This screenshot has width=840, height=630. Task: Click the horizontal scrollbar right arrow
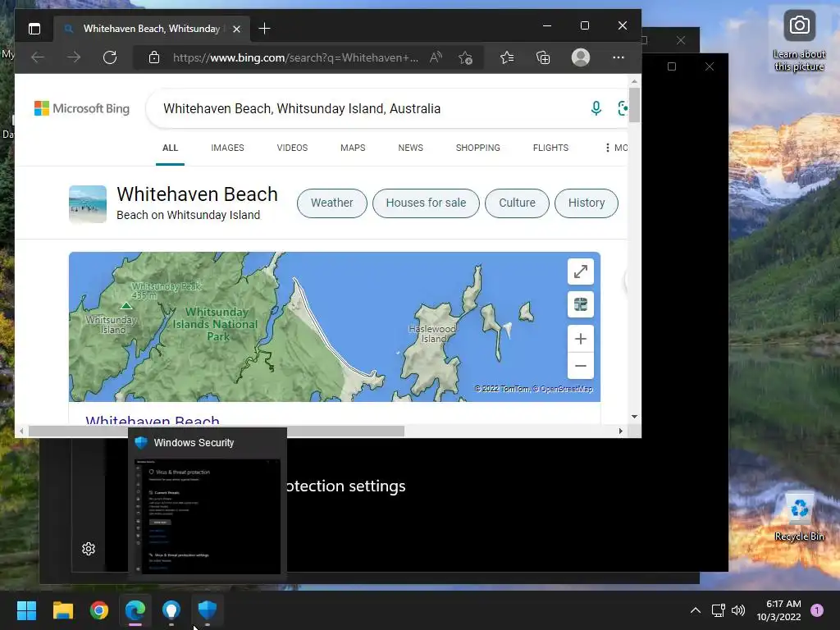coord(620,431)
